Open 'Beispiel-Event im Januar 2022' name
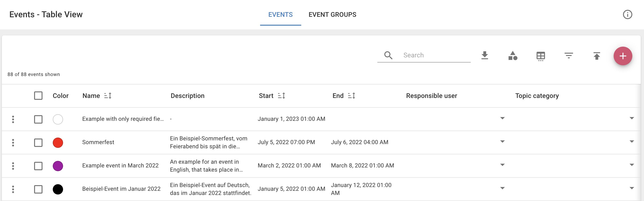The image size is (644, 201). pos(121,189)
